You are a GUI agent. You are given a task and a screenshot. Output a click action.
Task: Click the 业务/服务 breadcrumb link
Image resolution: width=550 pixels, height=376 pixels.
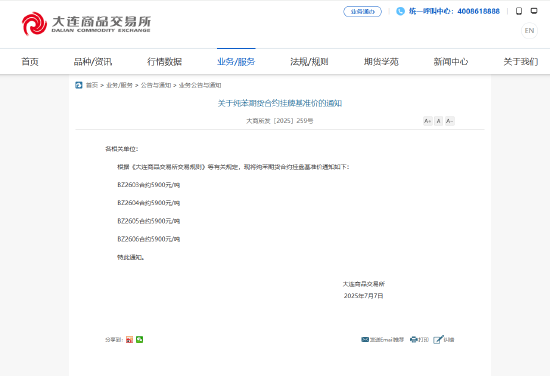(119, 85)
